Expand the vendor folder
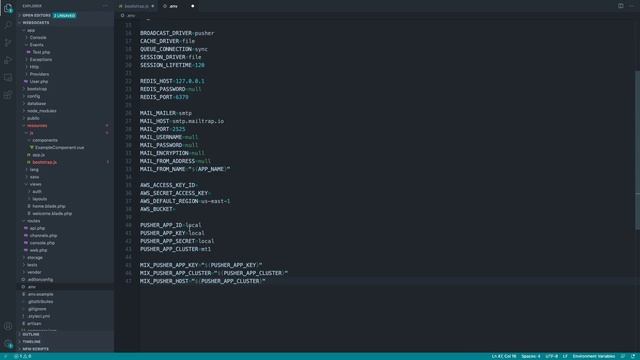 (64, 272)
